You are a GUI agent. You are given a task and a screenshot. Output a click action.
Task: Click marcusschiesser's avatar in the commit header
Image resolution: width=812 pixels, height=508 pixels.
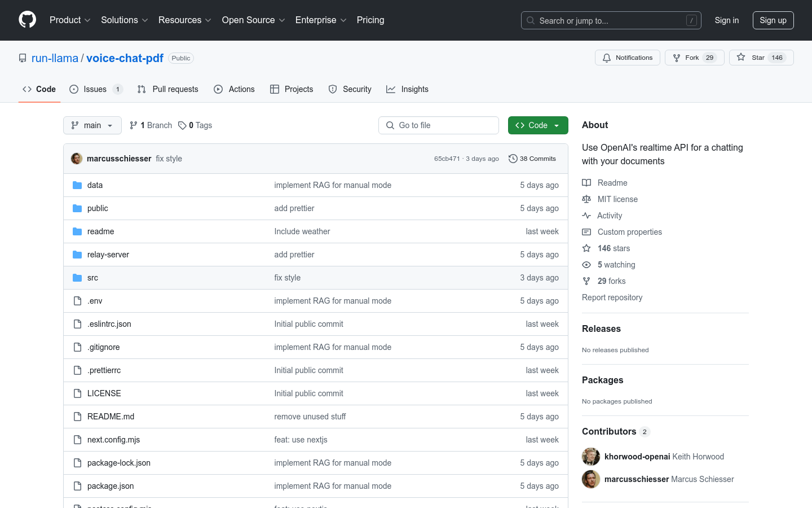(x=77, y=159)
